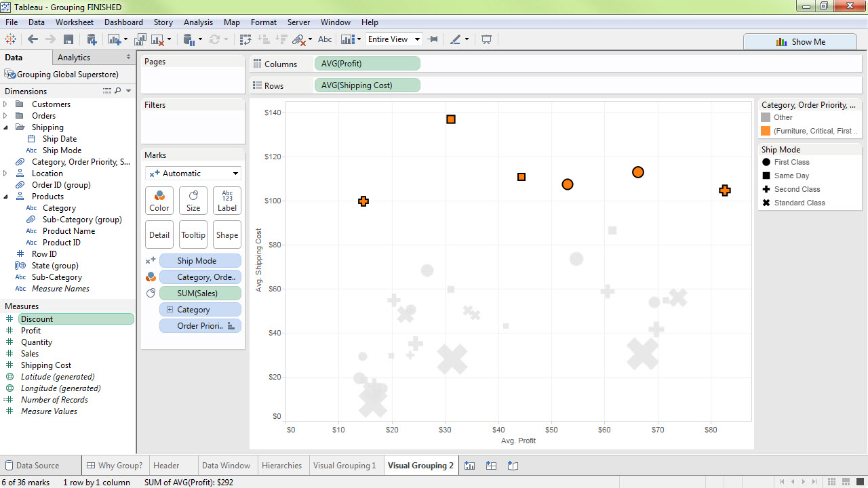Click the orange Furniture legend color swatch
The image size is (868, 488).
tap(766, 131)
